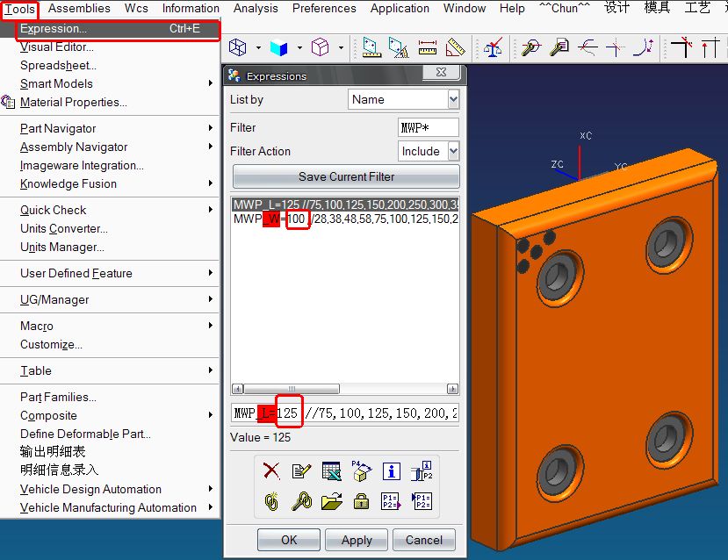The width and height of the screenshot is (728, 560).
Task: Click the padlock Lock expression icon
Action: coord(361,501)
